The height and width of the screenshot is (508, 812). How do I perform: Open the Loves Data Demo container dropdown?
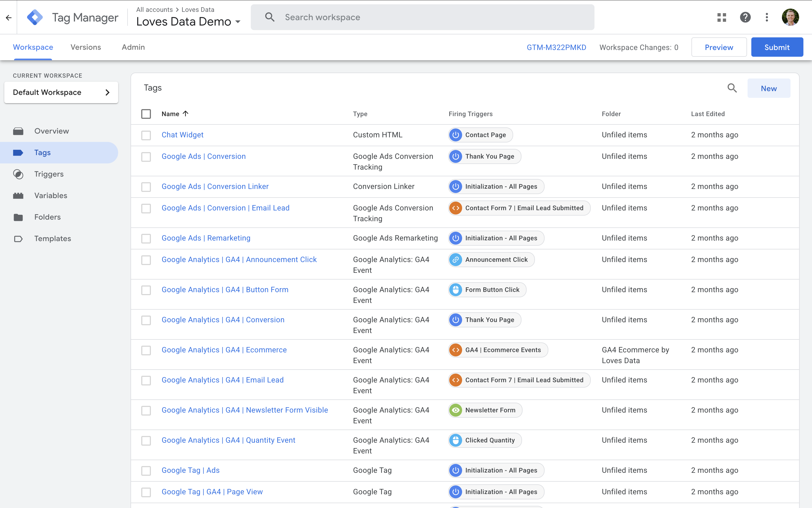pos(188,22)
